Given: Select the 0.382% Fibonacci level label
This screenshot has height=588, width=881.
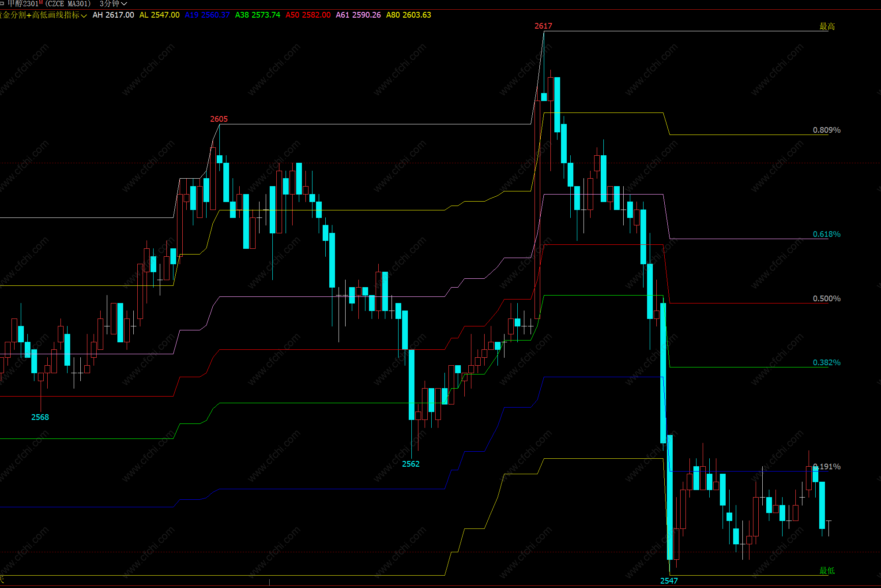Looking at the screenshot, I should coord(826,363).
